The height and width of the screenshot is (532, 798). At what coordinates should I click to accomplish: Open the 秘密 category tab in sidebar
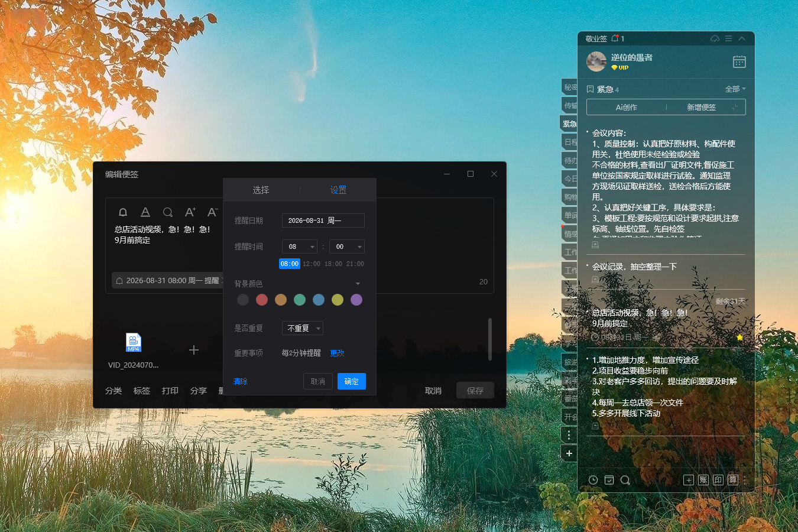(569, 87)
